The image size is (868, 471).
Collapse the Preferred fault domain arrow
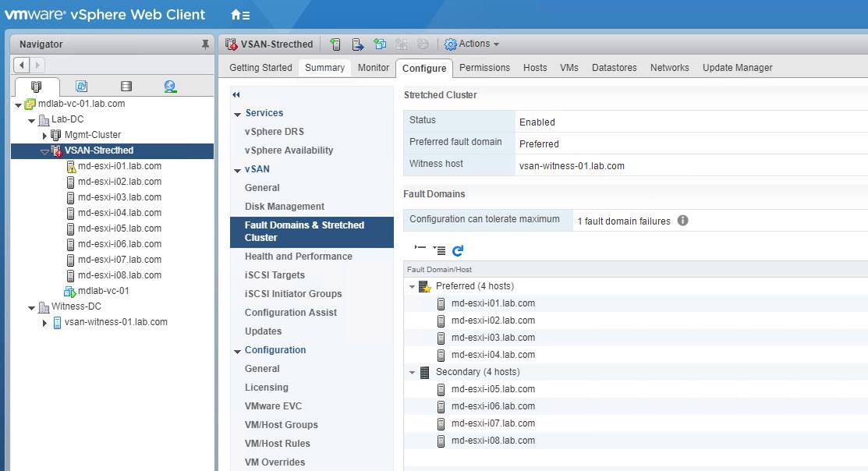[412, 287]
